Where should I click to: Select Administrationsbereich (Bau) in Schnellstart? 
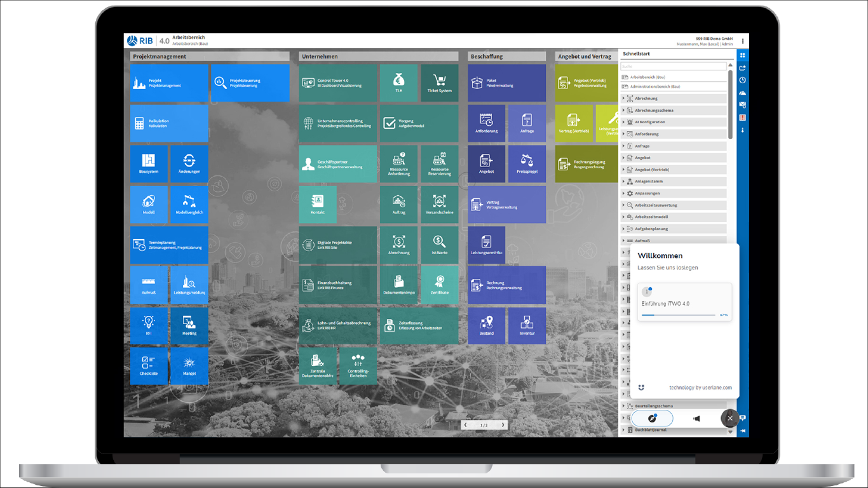pyautogui.click(x=654, y=86)
